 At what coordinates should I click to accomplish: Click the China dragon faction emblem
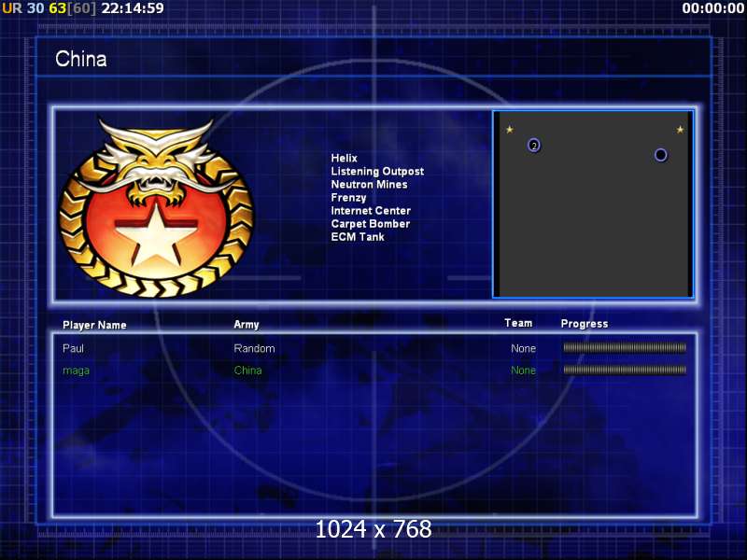pyautogui.click(x=156, y=208)
